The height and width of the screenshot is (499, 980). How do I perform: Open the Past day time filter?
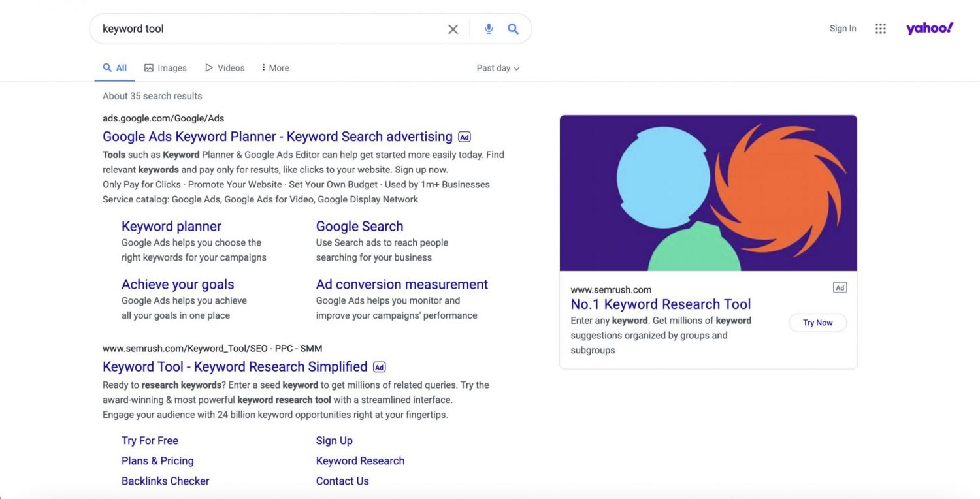(x=498, y=68)
